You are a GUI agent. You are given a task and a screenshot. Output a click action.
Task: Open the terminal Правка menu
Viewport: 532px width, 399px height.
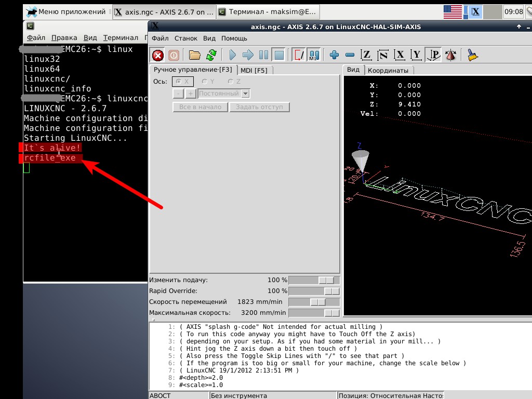click(64, 37)
